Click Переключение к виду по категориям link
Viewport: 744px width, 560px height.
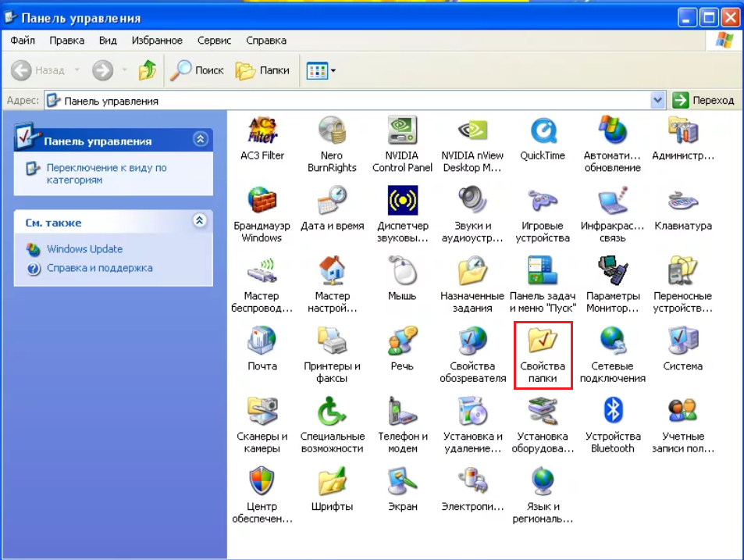tap(106, 173)
